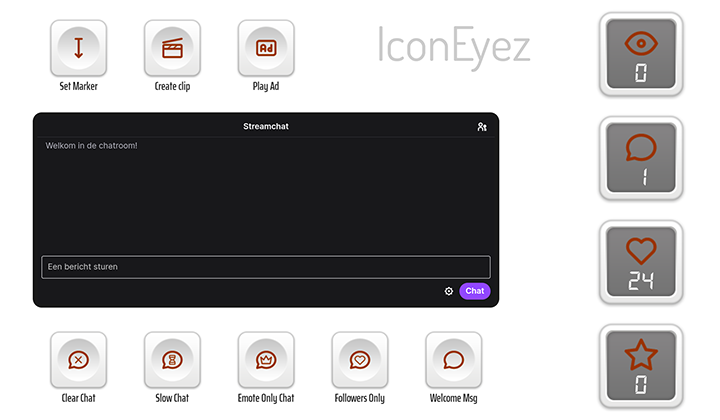Image resolution: width=720 pixels, height=420 pixels.
Task: Focus the 'Een bericht sturen' message field
Action: pos(266,267)
